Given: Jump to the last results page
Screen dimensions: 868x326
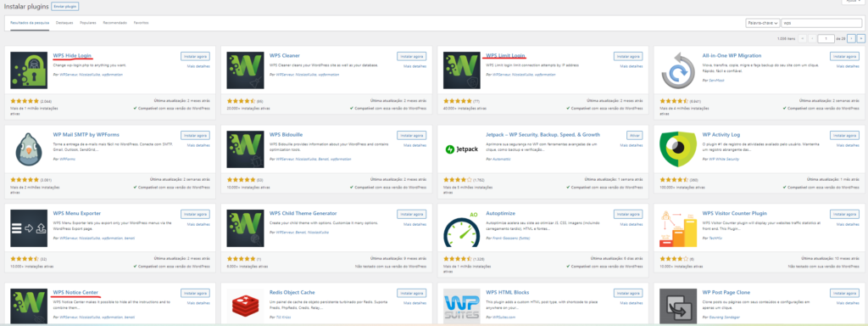Looking at the screenshot, I should pos(861,38).
